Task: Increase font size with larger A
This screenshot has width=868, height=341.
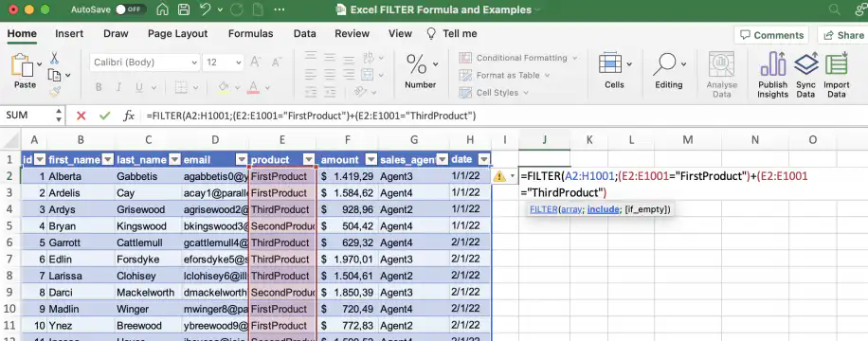Action: pyautogui.click(x=256, y=62)
